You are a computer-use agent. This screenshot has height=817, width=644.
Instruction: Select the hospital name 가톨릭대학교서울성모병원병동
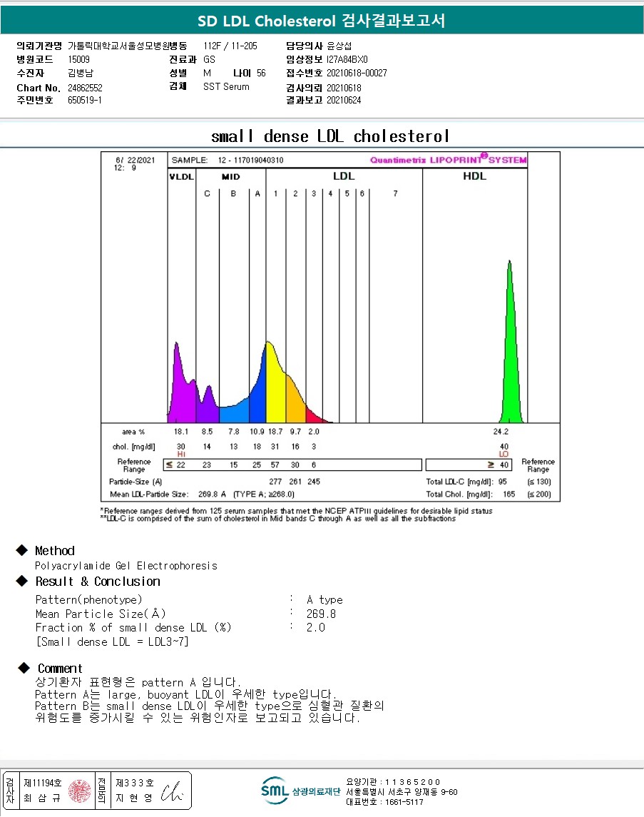pyautogui.click(x=127, y=46)
